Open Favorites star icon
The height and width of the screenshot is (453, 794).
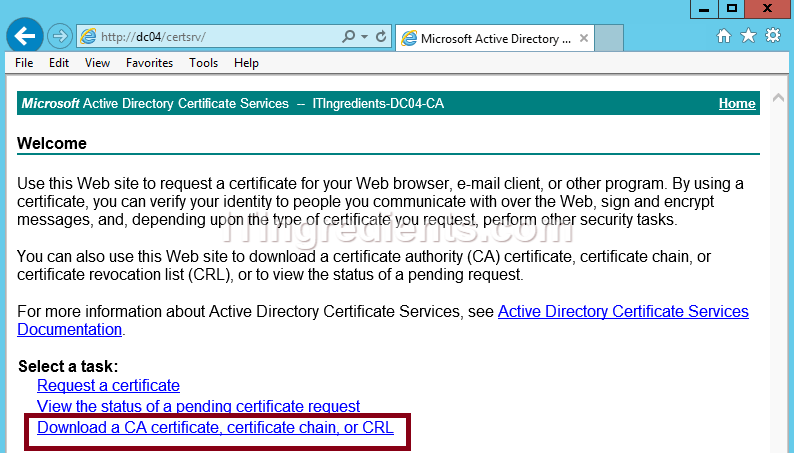(x=748, y=36)
